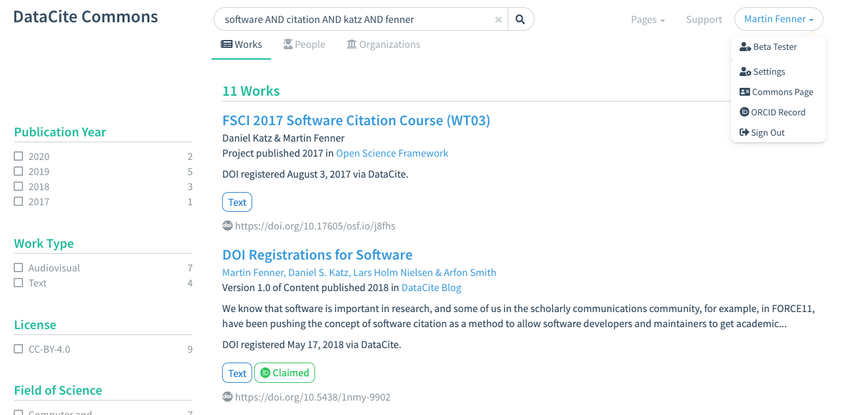868x415 pixels.
Task: Click the Commons Page card icon
Action: coord(745,92)
